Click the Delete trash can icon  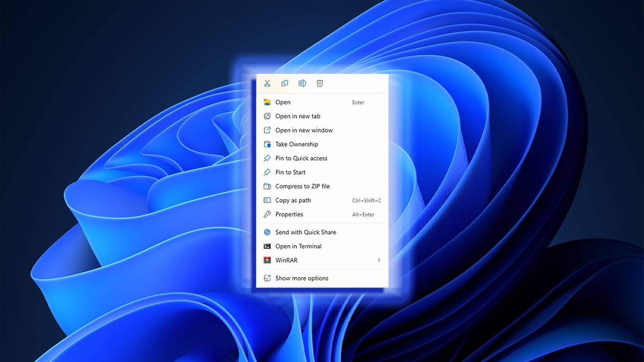pyautogui.click(x=320, y=83)
